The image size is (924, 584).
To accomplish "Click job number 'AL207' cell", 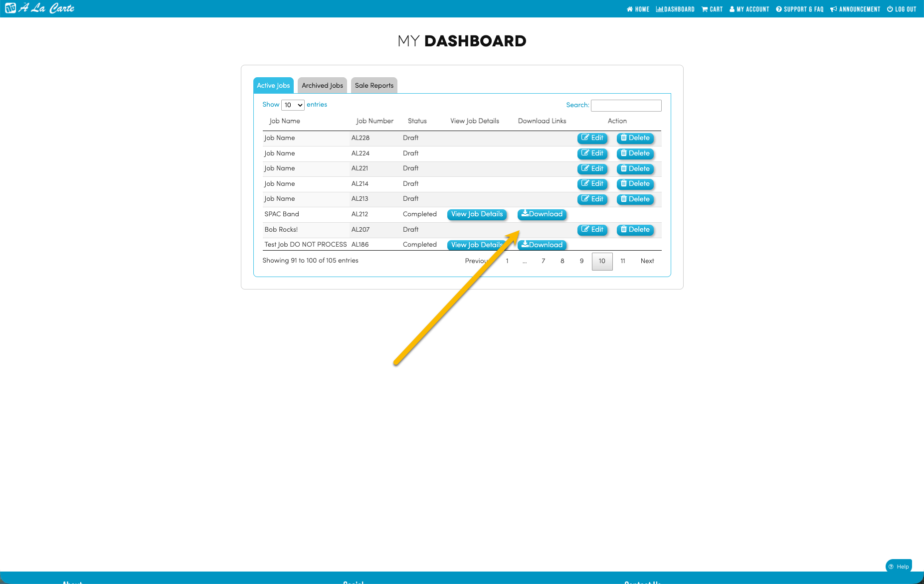I will click(360, 230).
